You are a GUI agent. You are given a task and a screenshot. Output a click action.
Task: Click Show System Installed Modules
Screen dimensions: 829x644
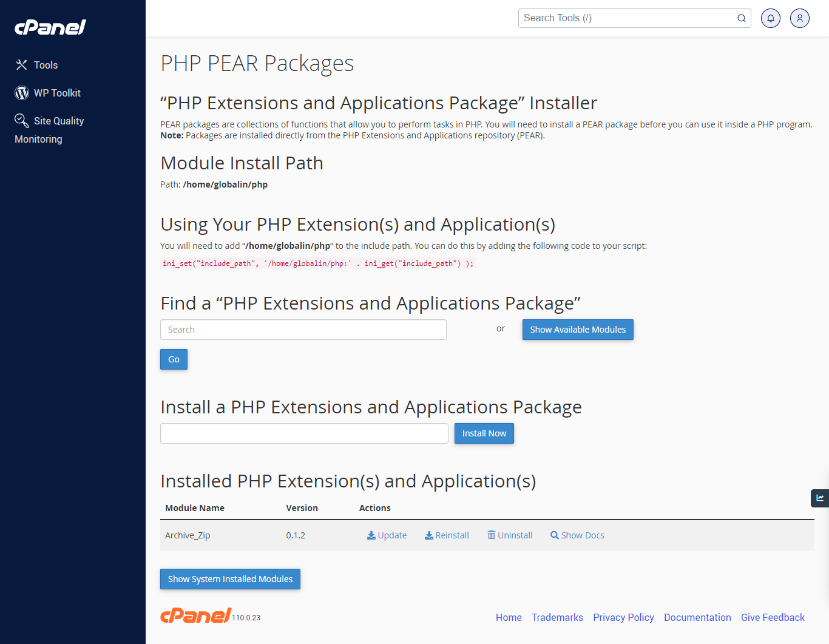click(230, 579)
